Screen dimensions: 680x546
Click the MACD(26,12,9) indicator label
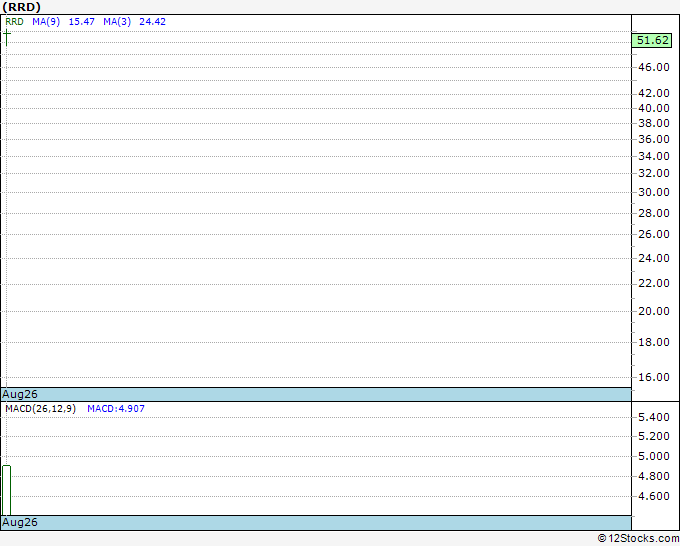tap(40, 409)
